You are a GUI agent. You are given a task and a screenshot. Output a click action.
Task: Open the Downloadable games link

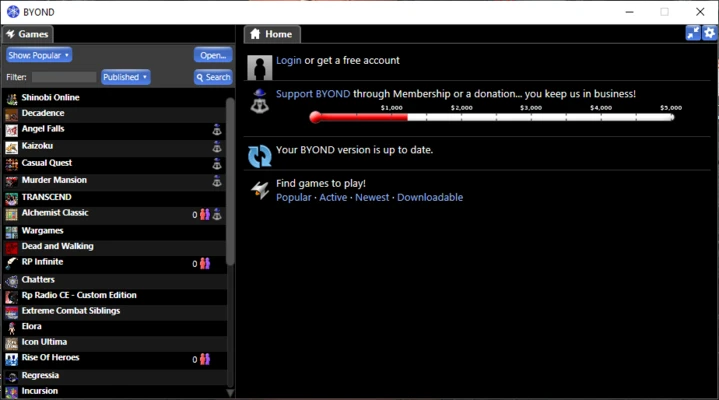coord(429,197)
